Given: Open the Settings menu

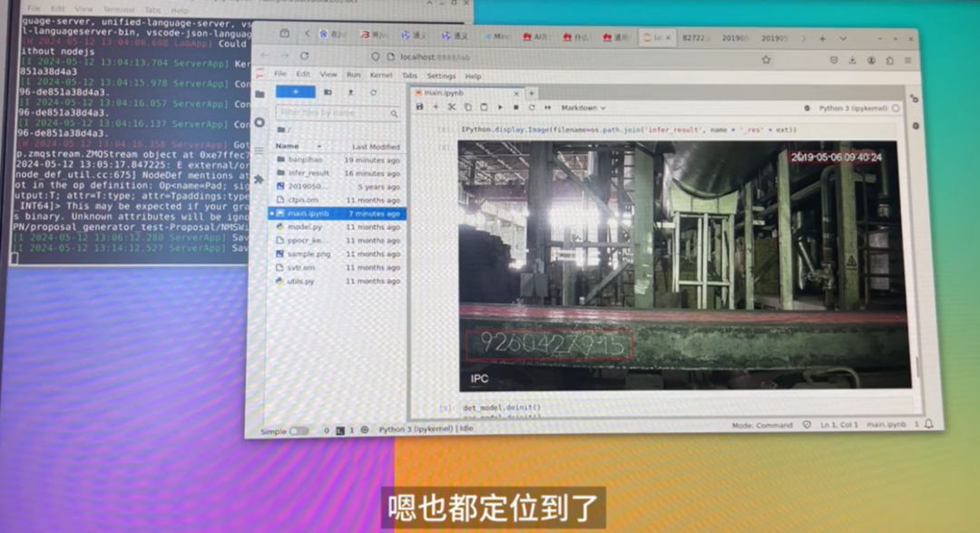Looking at the screenshot, I should coord(441,75).
